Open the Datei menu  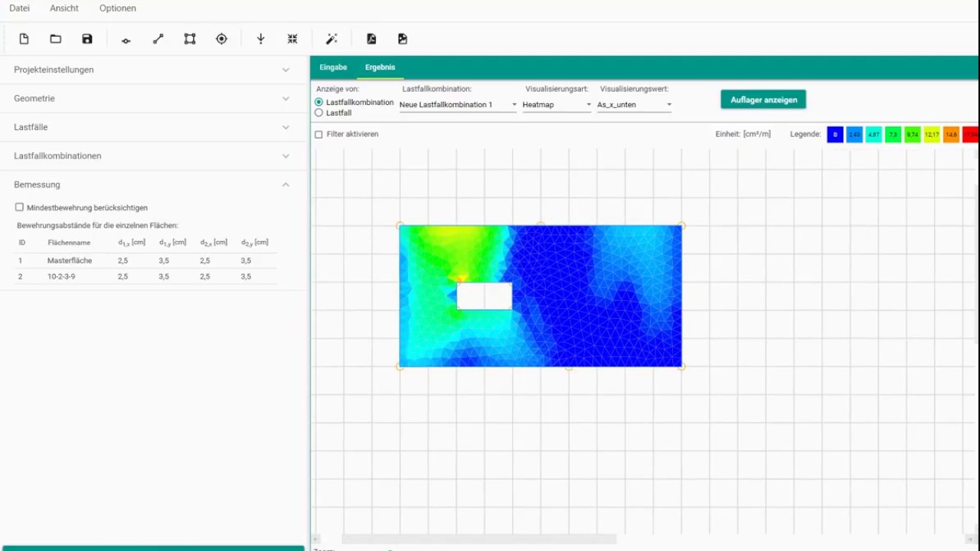coord(19,8)
